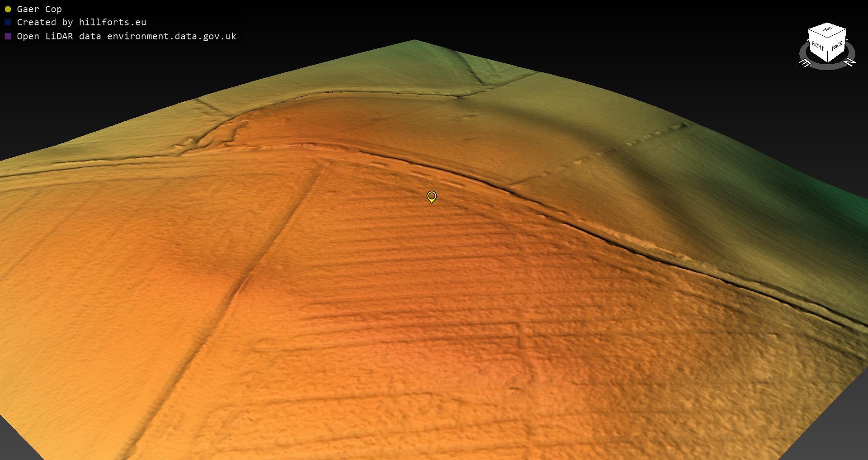Click the dark blue square legend marker
This screenshot has height=460, width=868.
pyautogui.click(x=8, y=22)
